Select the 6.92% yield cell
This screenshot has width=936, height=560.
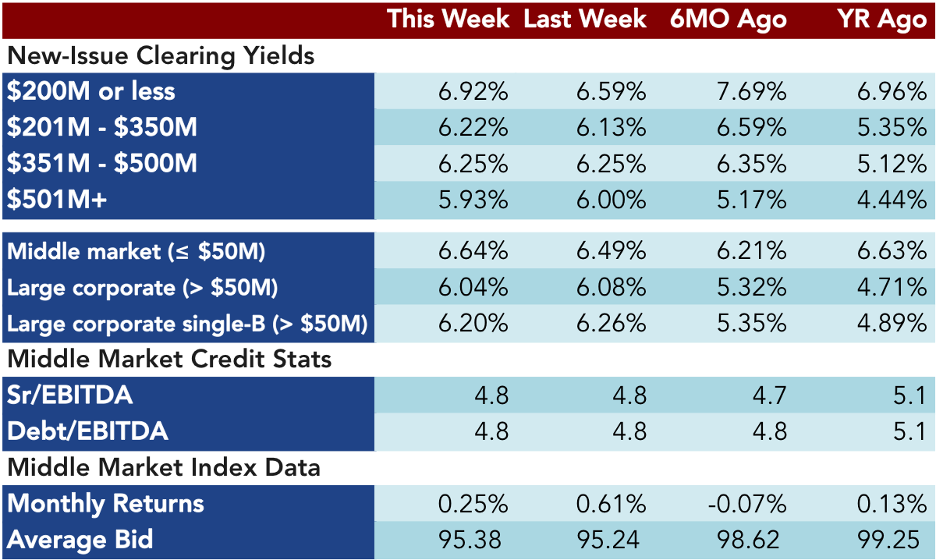coord(473,92)
